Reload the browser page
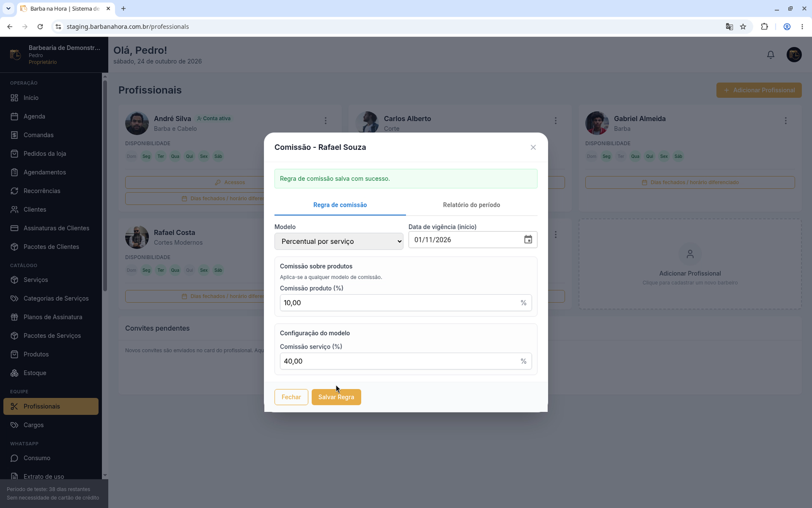The image size is (812, 508). coord(40,27)
